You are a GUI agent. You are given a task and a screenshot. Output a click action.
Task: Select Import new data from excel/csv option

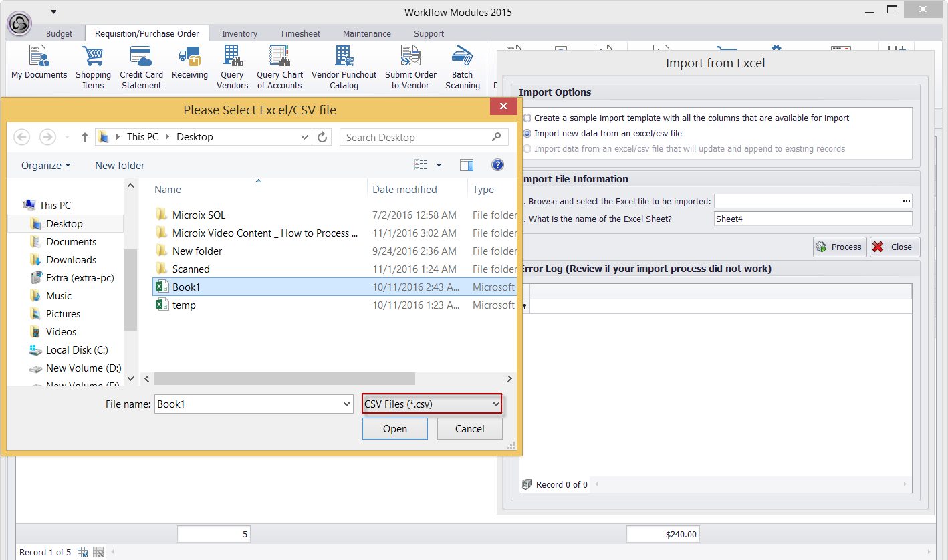pyautogui.click(x=527, y=134)
